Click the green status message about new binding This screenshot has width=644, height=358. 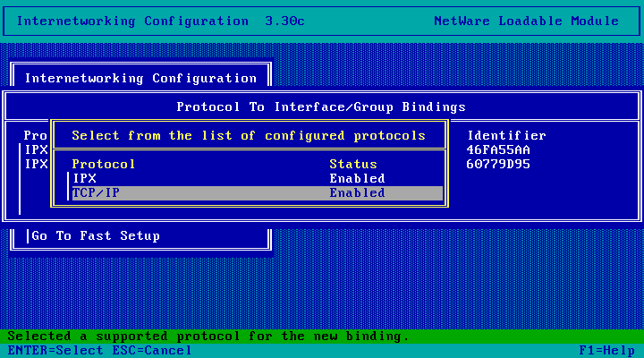208,337
